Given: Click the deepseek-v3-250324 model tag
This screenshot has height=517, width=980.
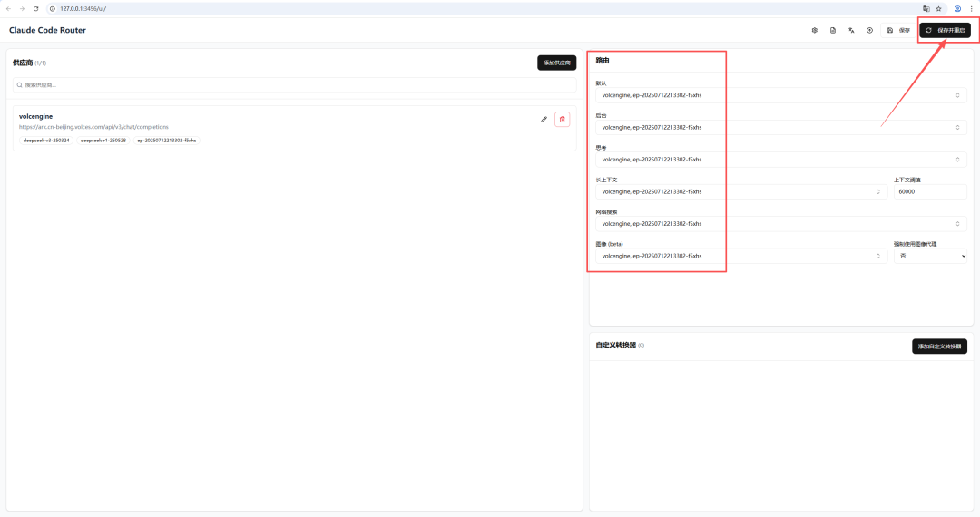Looking at the screenshot, I should click(x=46, y=141).
